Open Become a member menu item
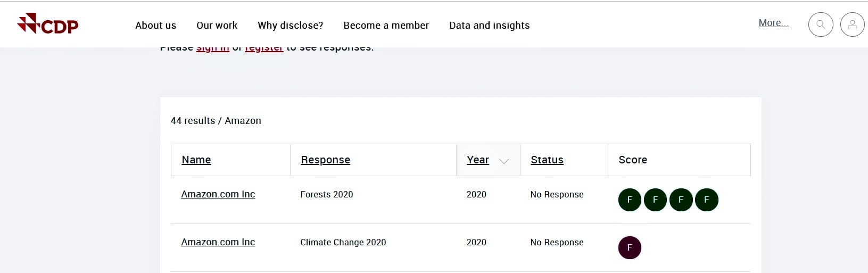The height and width of the screenshot is (273, 868). (x=386, y=26)
